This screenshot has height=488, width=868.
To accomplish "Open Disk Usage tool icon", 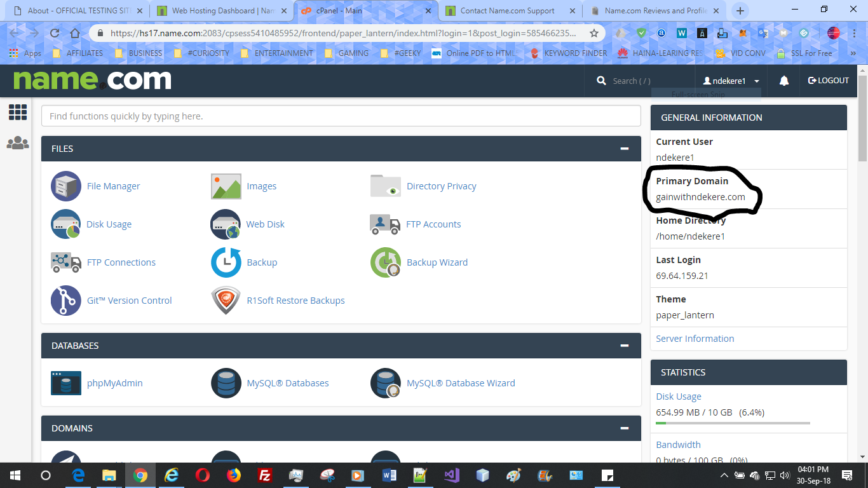I will (66, 224).
